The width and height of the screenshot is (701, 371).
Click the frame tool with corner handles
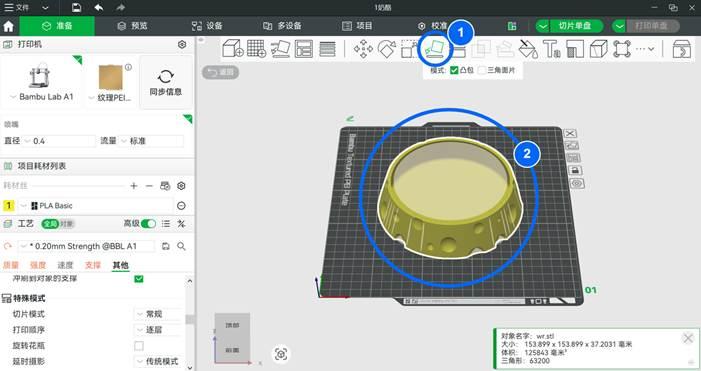coord(622,48)
